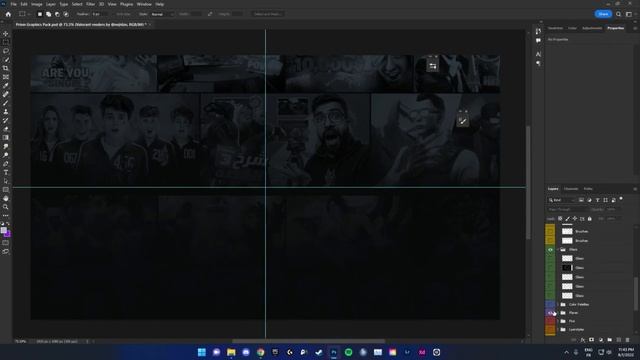
Task: Select the Horizontal Type tool
Action: pyautogui.click(x=6, y=172)
